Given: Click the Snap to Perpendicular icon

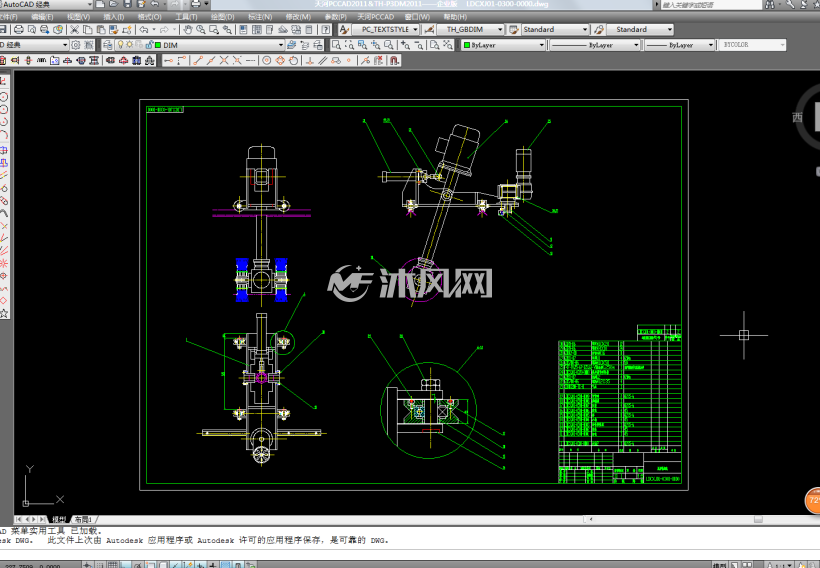Looking at the screenshot, I should [310, 61].
